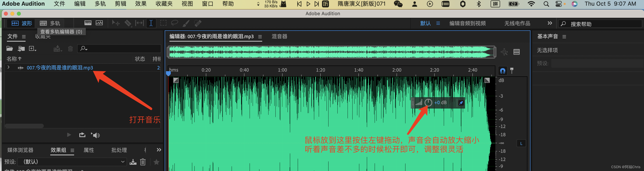The width and height of the screenshot is (644, 171).
Task: Open the 预设 (默认) dropdown
Action: (x=72, y=162)
